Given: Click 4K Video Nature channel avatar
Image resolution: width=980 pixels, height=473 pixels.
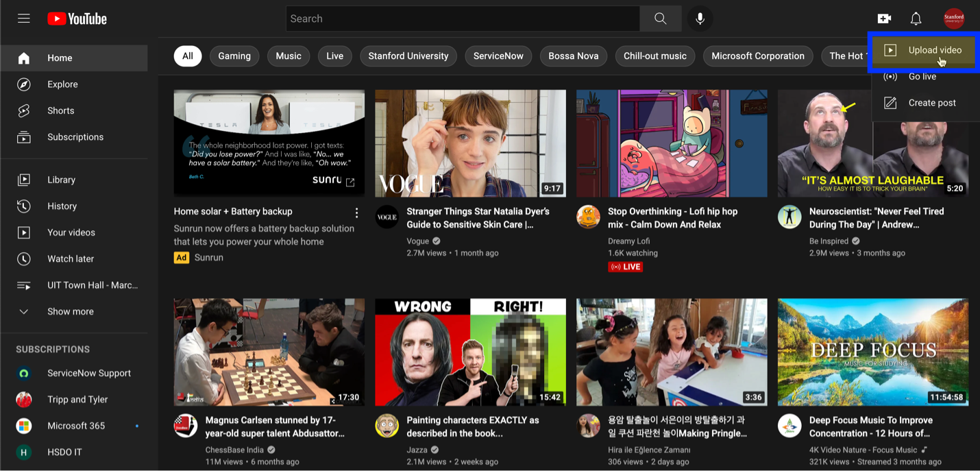Looking at the screenshot, I should pyautogui.click(x=789, y=426).
